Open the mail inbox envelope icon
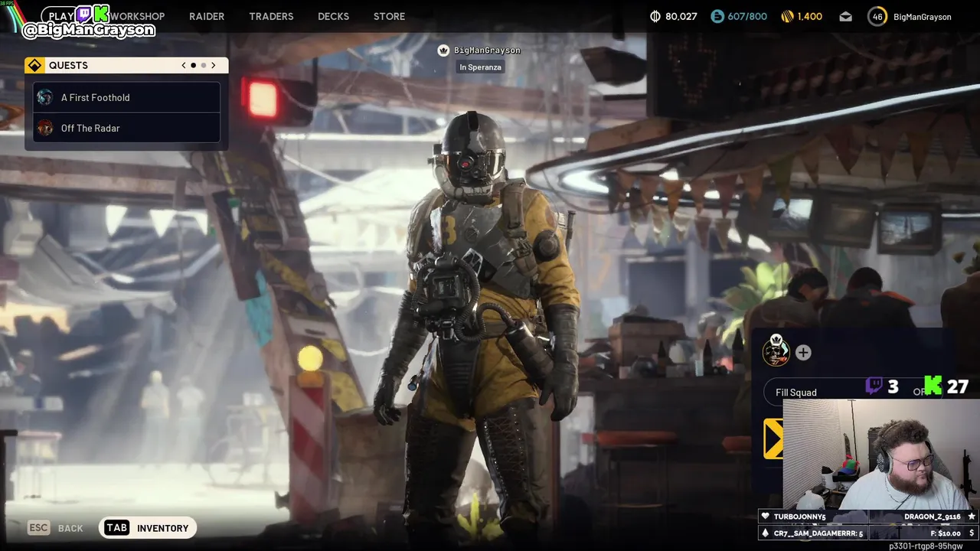The image size is (980, 551). [x=845, y=16]
